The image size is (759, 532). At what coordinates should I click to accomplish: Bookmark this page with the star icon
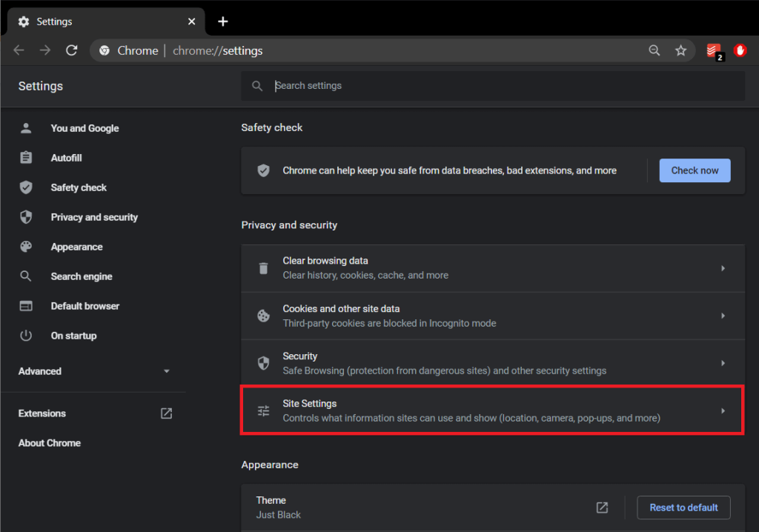680,50
